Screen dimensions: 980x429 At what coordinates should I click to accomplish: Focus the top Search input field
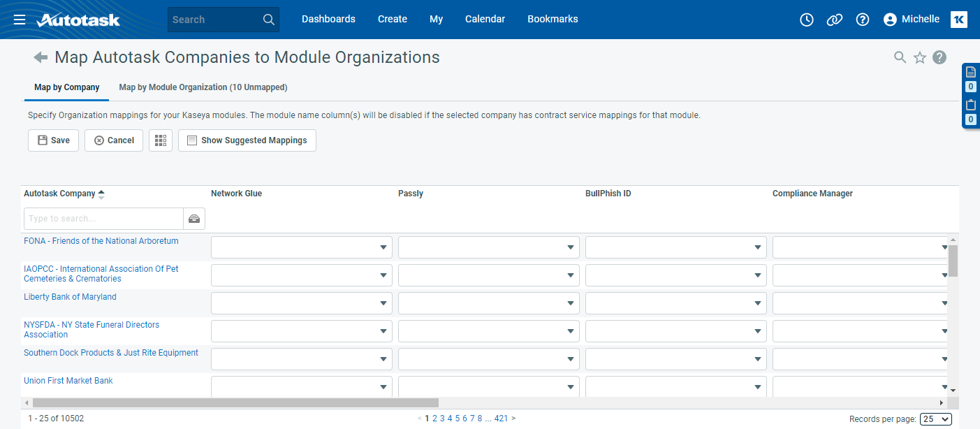click(214, 20)
